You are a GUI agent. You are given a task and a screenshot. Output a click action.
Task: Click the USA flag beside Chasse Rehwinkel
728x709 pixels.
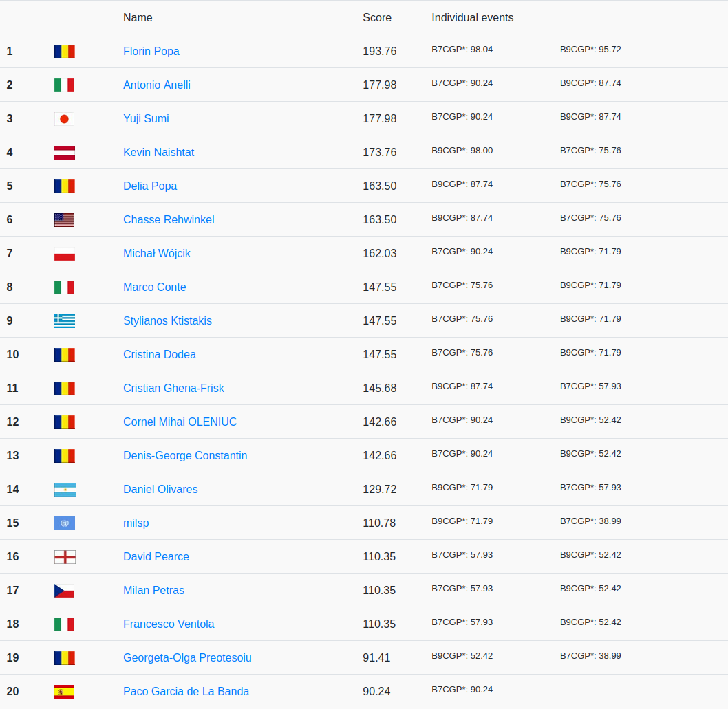(x=64, y=220)
